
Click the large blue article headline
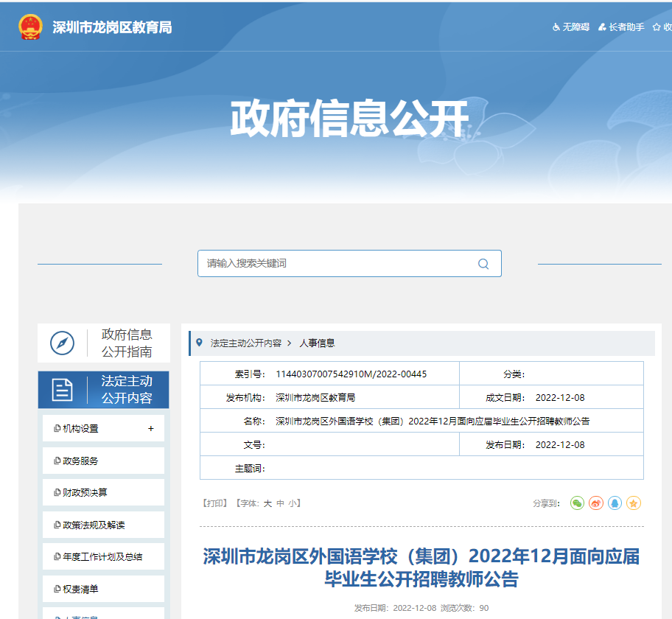point(421,567)
